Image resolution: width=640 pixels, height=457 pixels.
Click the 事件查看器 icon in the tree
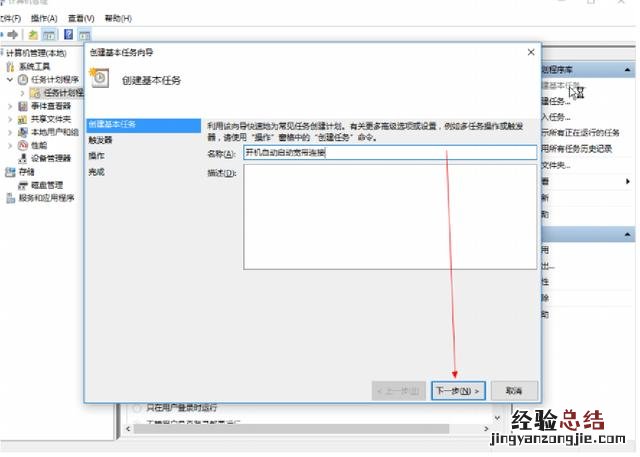click(x=23, y=106)
